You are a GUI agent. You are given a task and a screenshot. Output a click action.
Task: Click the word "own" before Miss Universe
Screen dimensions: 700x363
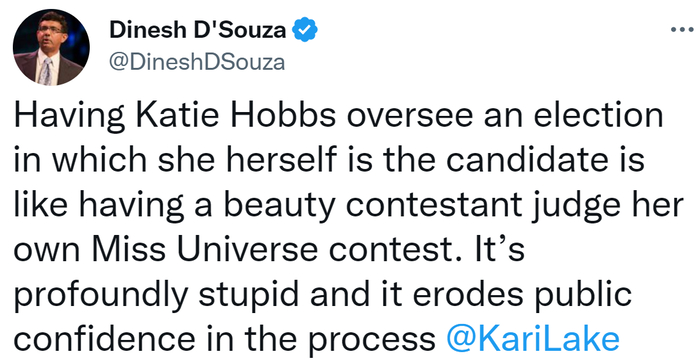click(47, 252)
